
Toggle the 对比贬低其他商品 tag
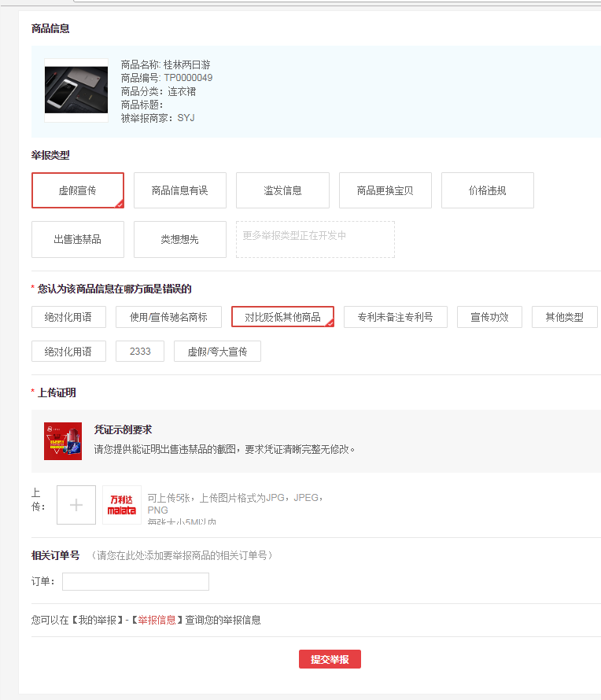282,317
